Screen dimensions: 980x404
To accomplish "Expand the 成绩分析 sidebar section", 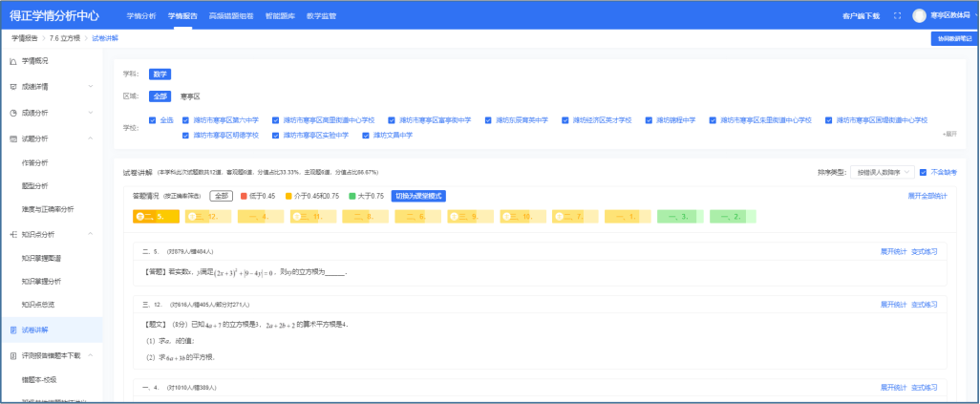I will coord(92,113).
